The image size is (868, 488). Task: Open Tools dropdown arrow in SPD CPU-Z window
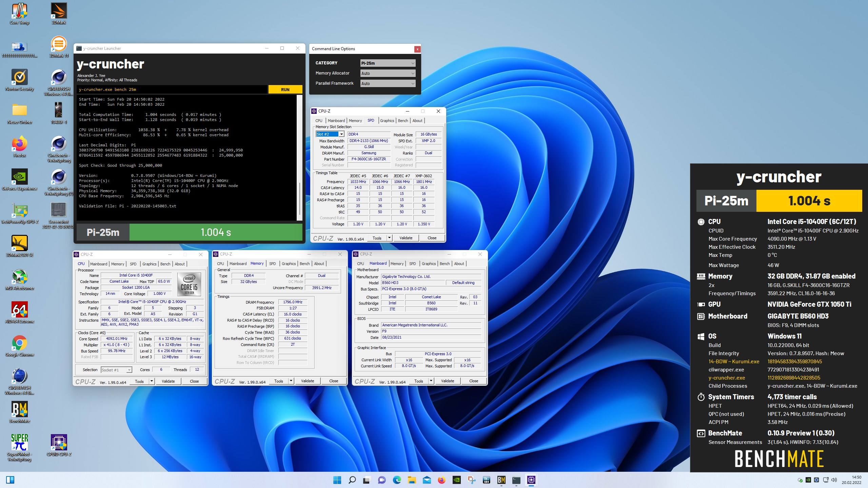389,238
